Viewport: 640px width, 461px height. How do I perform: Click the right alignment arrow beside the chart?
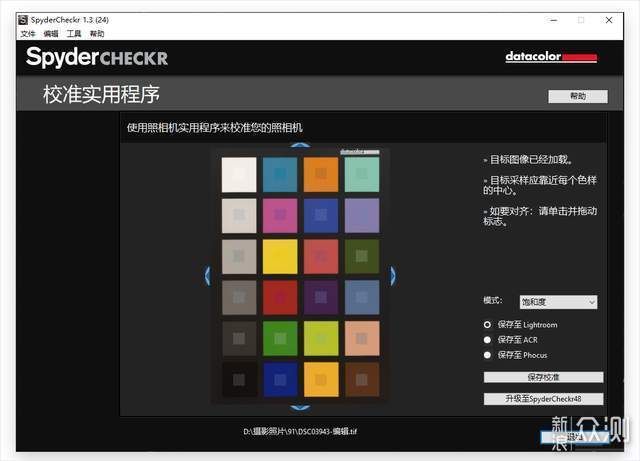pos(393,276)
